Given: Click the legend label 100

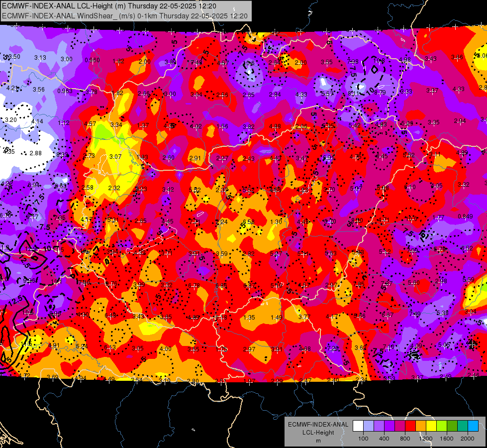Looking at the screenshot, I should click(x=363, y=439).
